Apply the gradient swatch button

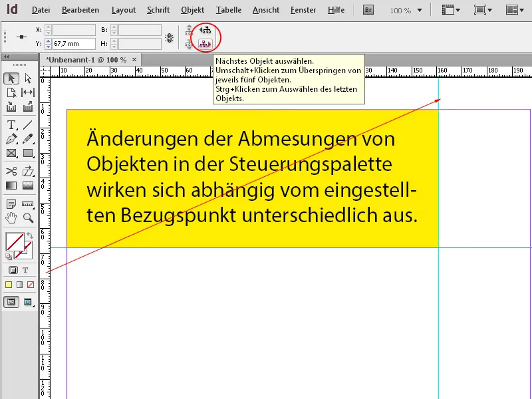point(20,285)
